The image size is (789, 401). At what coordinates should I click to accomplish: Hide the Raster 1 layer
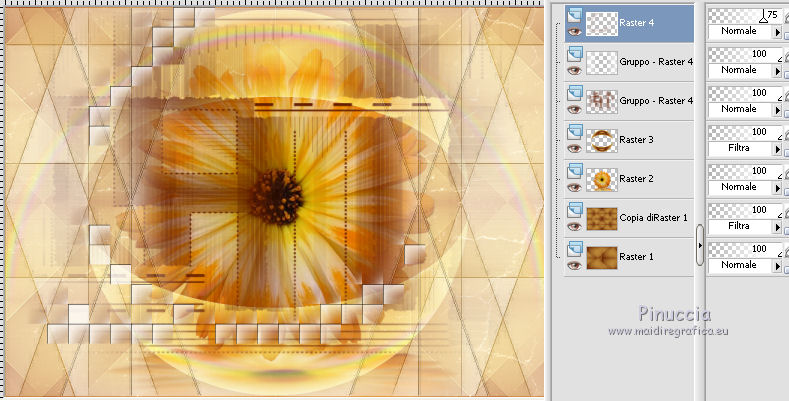coord(574,266)
